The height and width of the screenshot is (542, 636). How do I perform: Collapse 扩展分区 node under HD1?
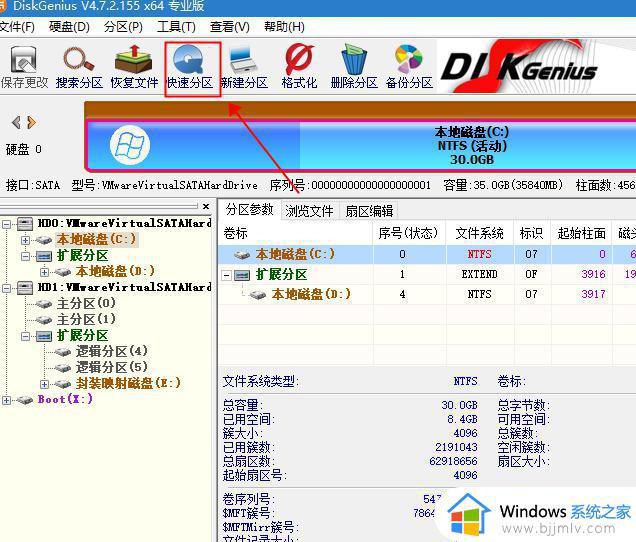pos(25,336)
